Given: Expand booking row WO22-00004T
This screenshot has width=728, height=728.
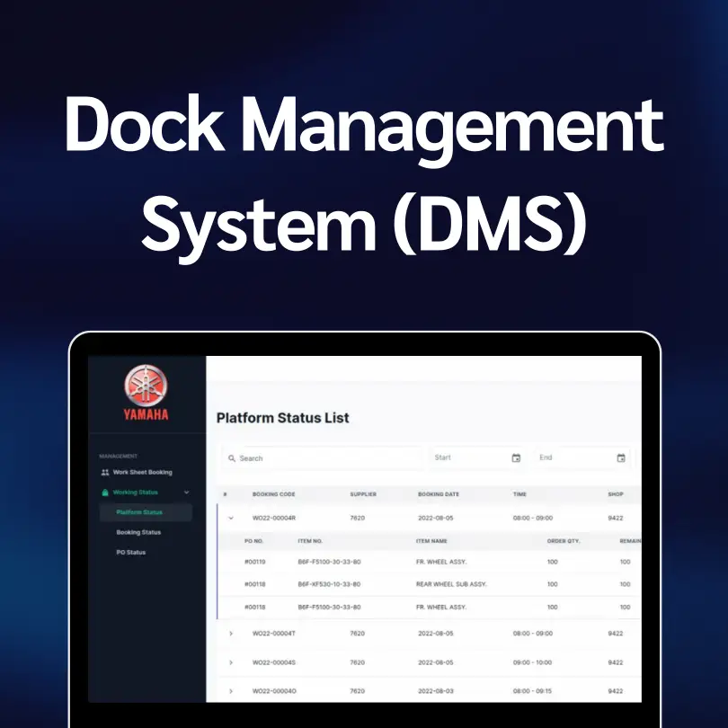Looking at the screenshot, I should (x=231, y=634).
